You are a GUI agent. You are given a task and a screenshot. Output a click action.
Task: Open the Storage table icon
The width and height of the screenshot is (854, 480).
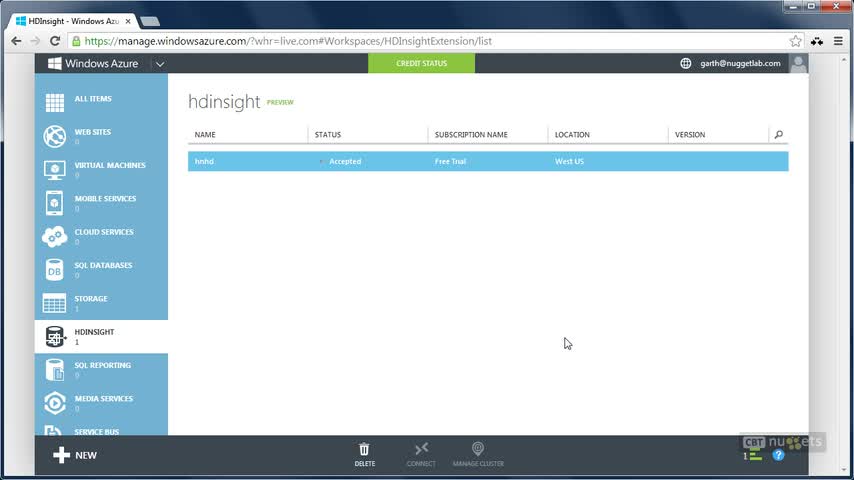point(54,303)
